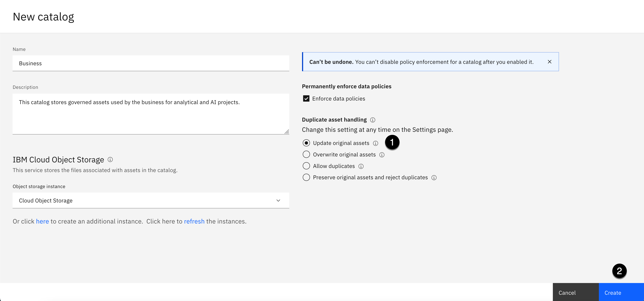Screen dimensions: 644x301
Task: Click the dropdown chevron for Cloud Object Storage
Action: (x=278, y=200)
